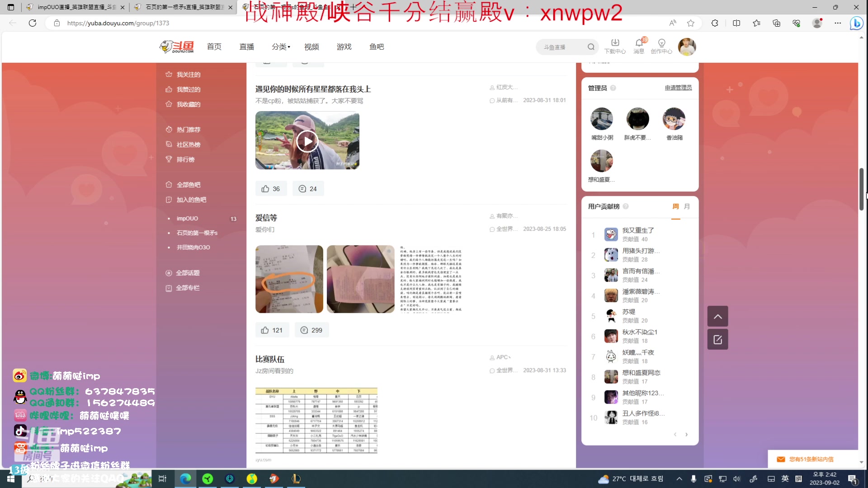
Task: Toggle like on the 36-likes video post
Action: (271, 188)
